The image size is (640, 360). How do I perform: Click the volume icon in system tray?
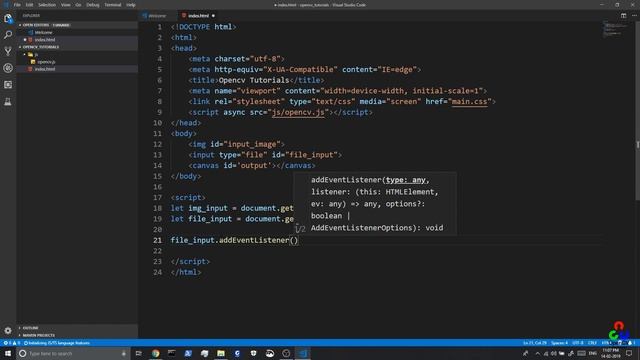pos(554,353)
